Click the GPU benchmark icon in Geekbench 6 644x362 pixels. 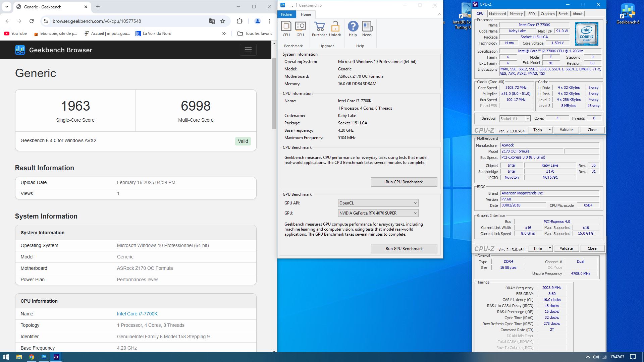(300, 29)
